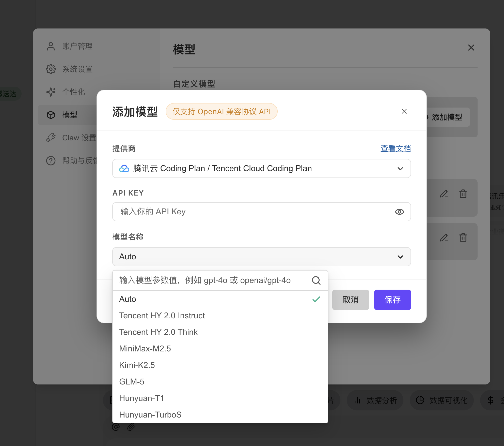Select Tencent HY 2.0 Think model
504x446 pixels.
pos(158,332)
